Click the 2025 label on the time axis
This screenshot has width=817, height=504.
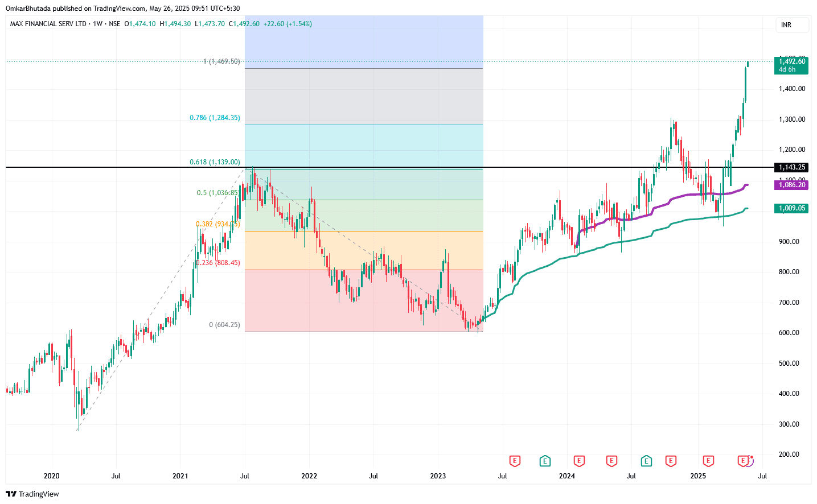[698, 476]
